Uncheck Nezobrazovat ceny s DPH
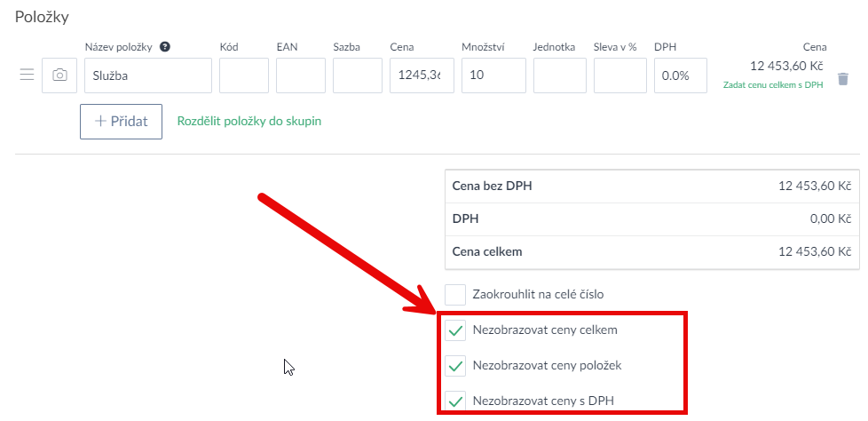This screenshot has width=868, height=421. [455, 401]
